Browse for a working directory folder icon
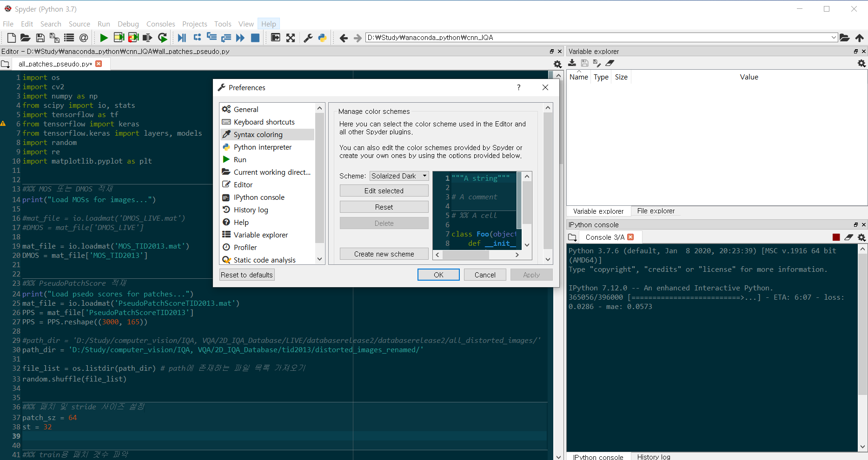Viewport: 868px width, 460px height. [x=845, y=38]
